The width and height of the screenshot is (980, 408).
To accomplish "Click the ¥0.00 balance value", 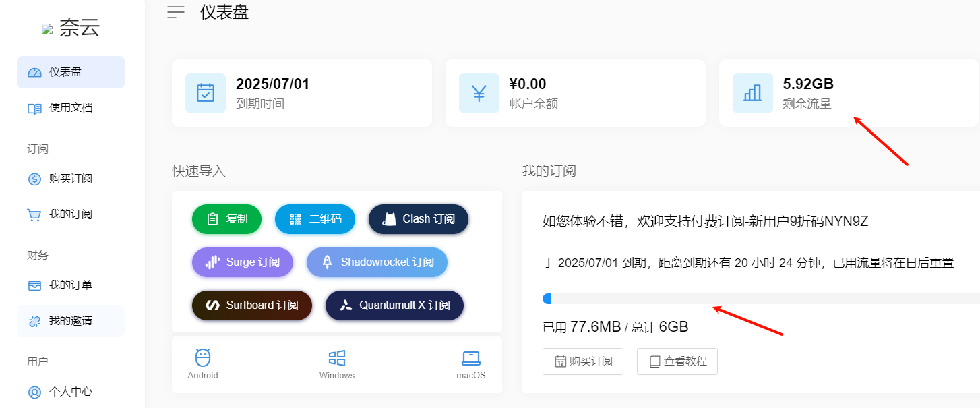I will coord(528,84).
